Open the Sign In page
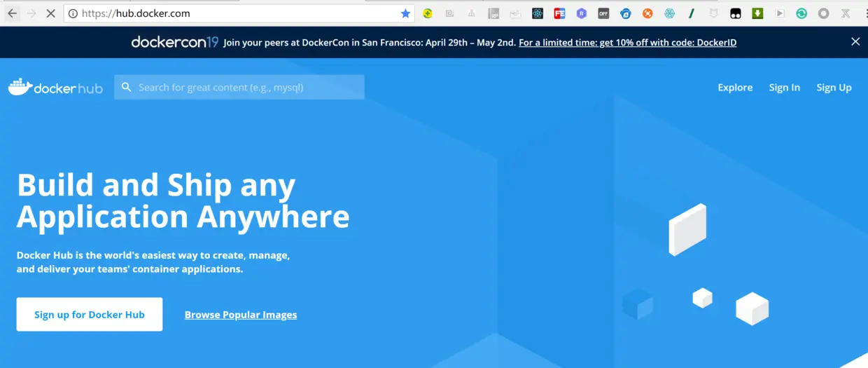 [784, 88]
